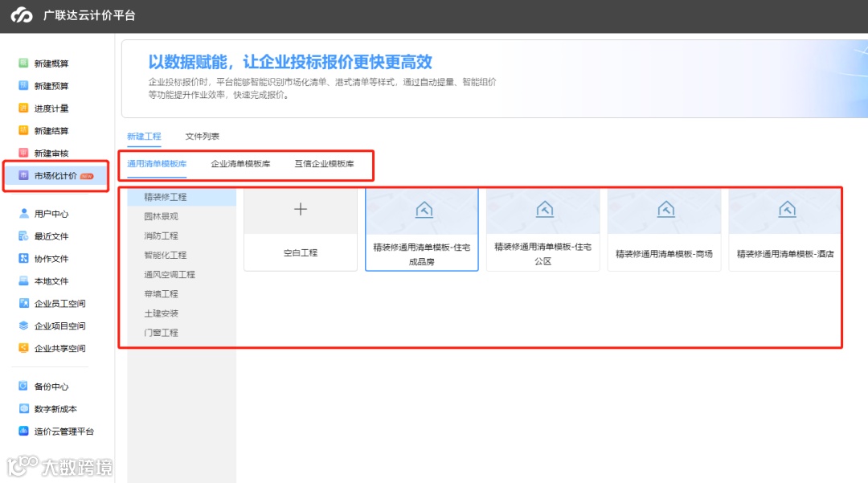
Task: Click the 数字新成本 sidebar icon
Action: tap(23, 408)
